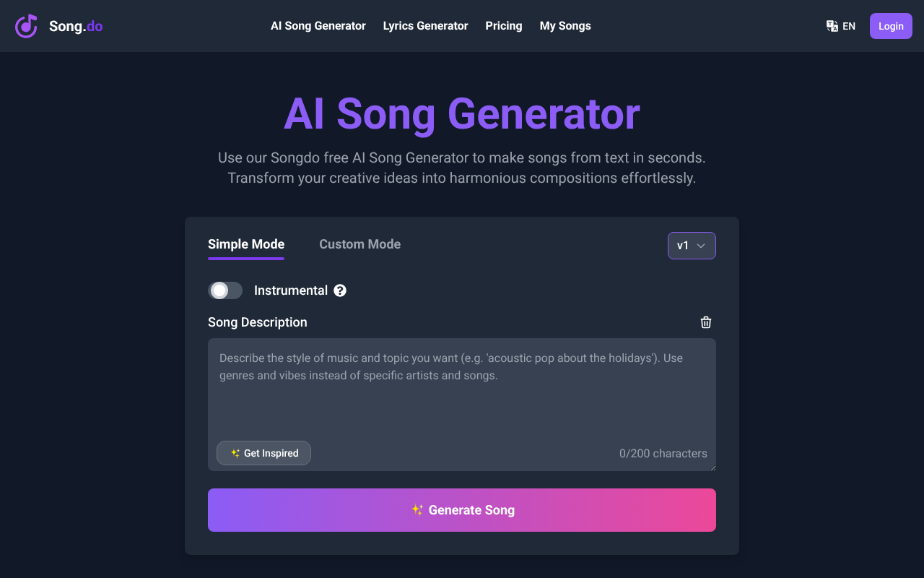The image size is (924, 578).
Task: Click the Song.do music note logo
Action: (x=26, y=26)
